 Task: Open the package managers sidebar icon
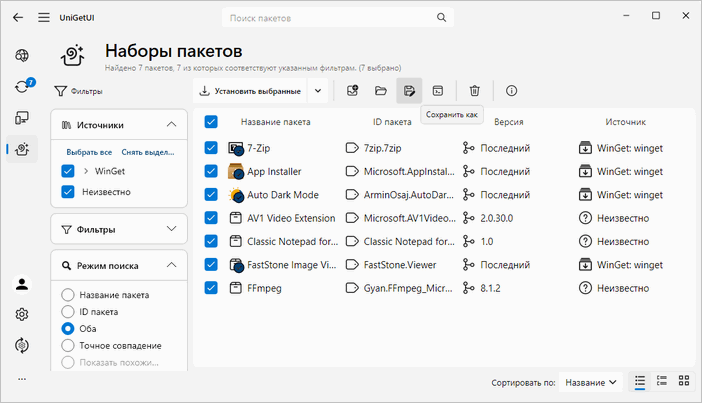coord(22,345)
